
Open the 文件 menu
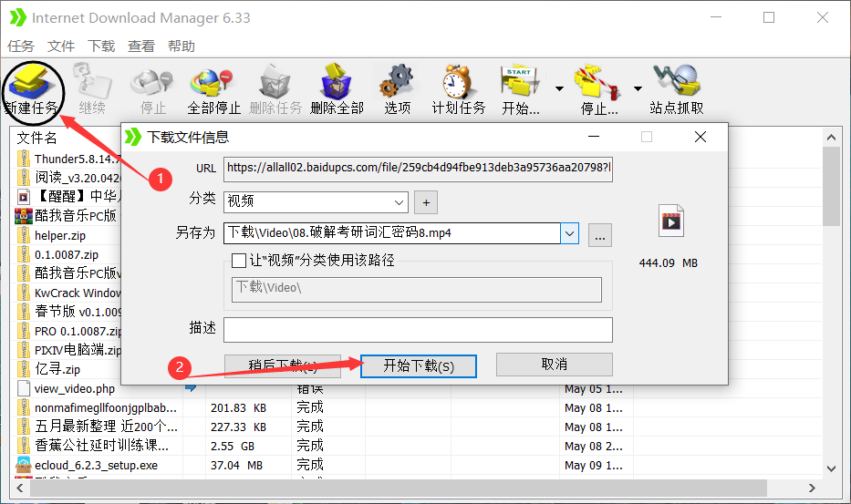[x=61, y=46]
